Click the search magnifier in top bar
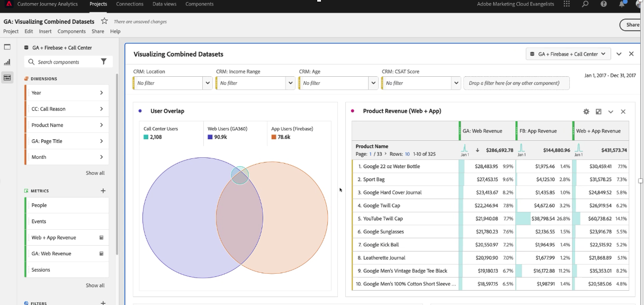This screenshot has width=644, height=305. tap(585, 4)
